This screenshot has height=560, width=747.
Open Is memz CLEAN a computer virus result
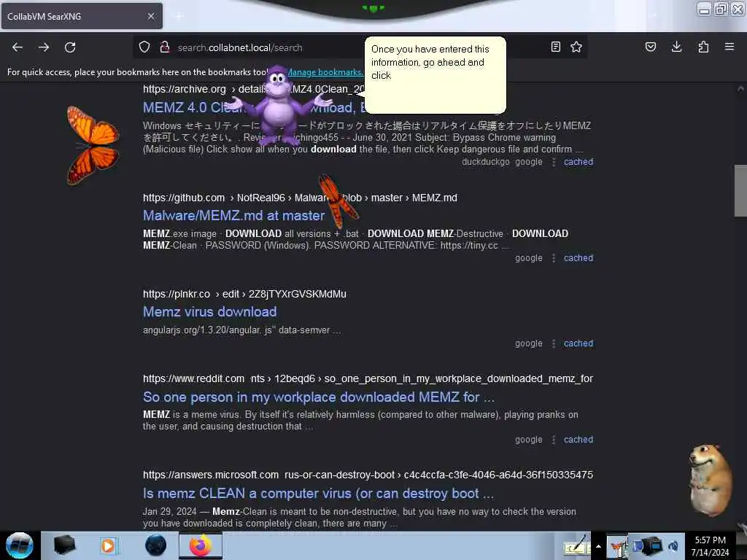(318, 494)
